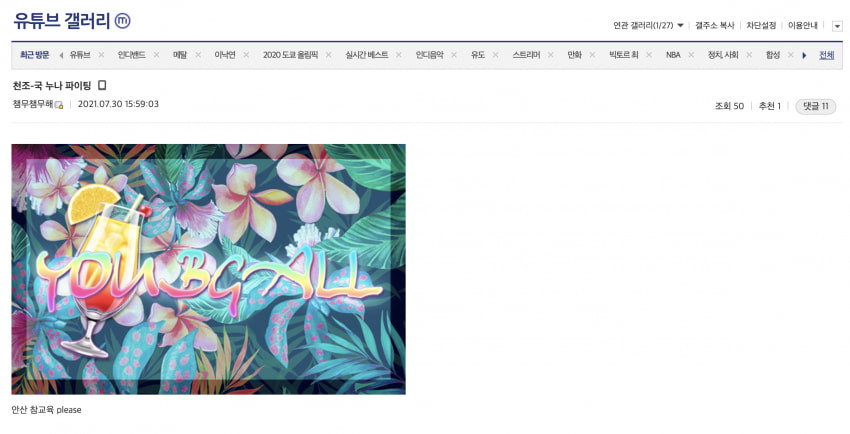The height and width of the screenshot is (434, 850).
Task: Open the 이용안내 usage guide
Action: 803,25
